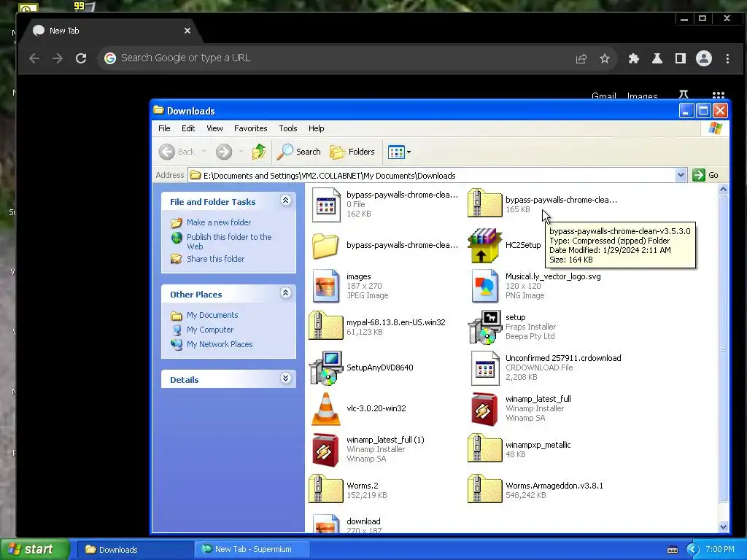Open the Edit menu
Image resolution: width=747 pixels, height=560 pixels.
(x=188, y=128)
